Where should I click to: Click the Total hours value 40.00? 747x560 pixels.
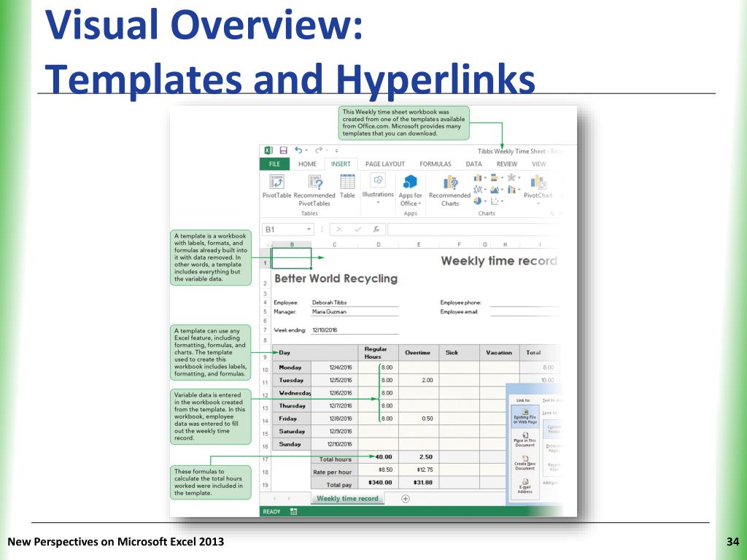384,457
